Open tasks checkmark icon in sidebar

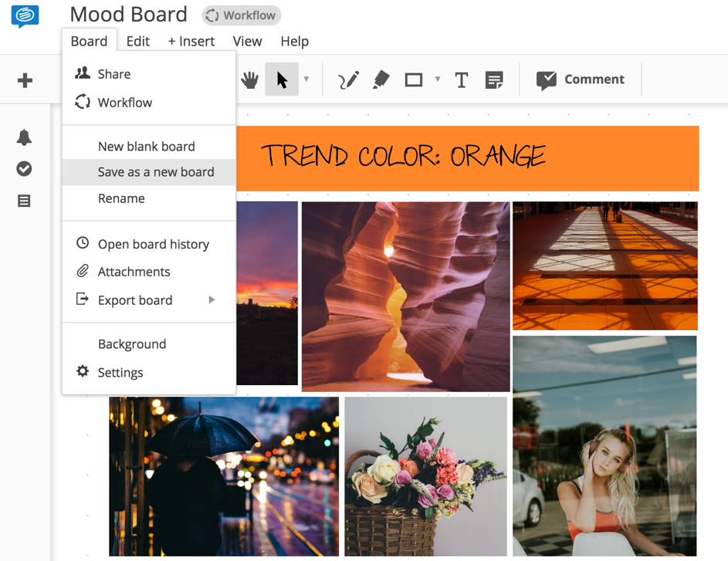(x=24, y=169)
